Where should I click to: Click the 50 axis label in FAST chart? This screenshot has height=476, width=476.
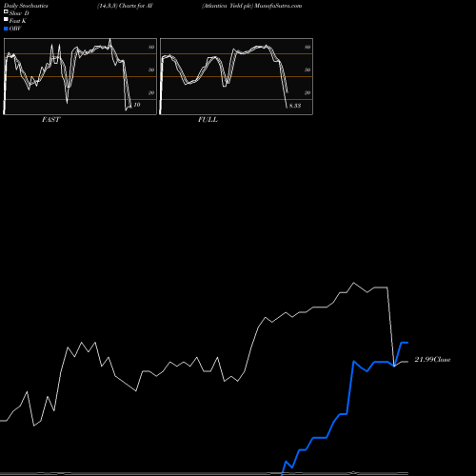click(x=151, y=69)
